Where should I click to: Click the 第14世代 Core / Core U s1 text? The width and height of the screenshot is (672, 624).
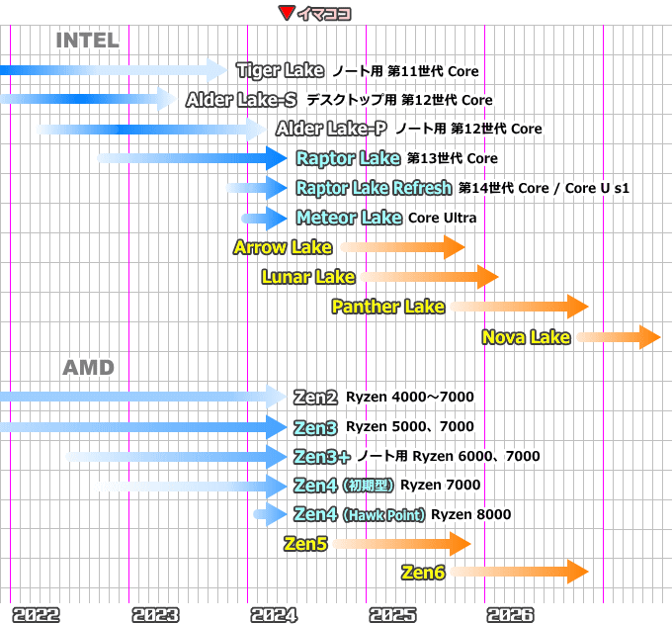point(544,188)
